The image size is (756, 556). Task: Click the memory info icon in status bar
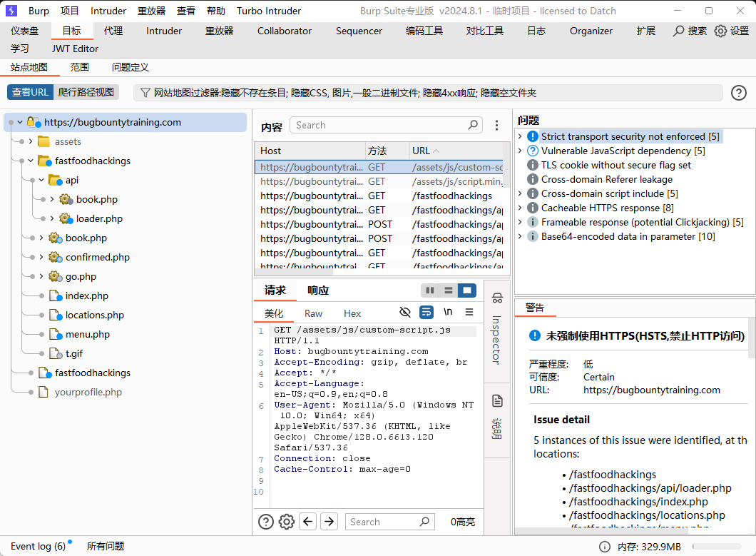[x=604, y=547]
